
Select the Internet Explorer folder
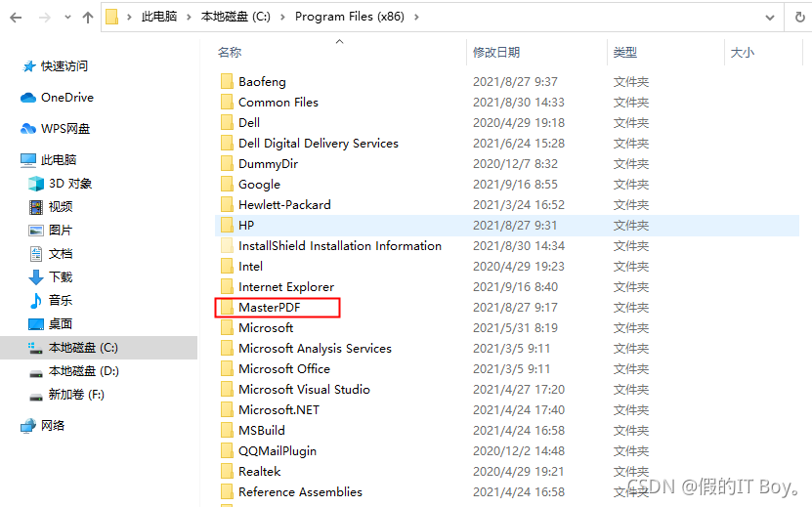point(286,287)
